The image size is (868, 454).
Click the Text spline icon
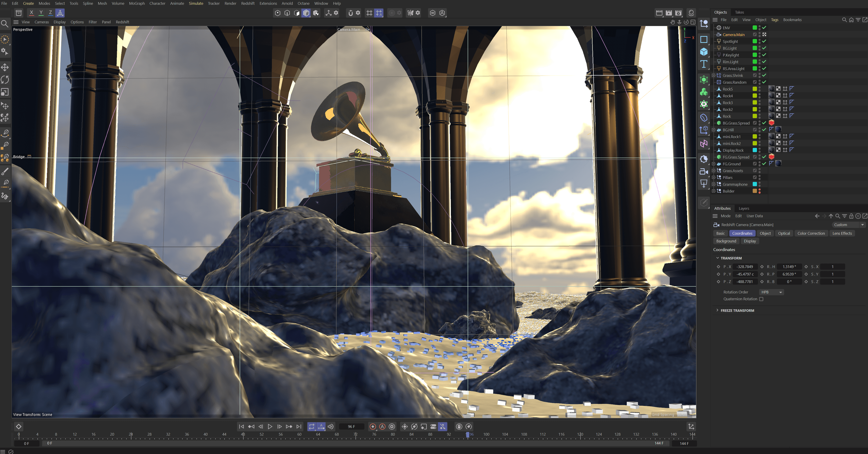coord(704,64)
